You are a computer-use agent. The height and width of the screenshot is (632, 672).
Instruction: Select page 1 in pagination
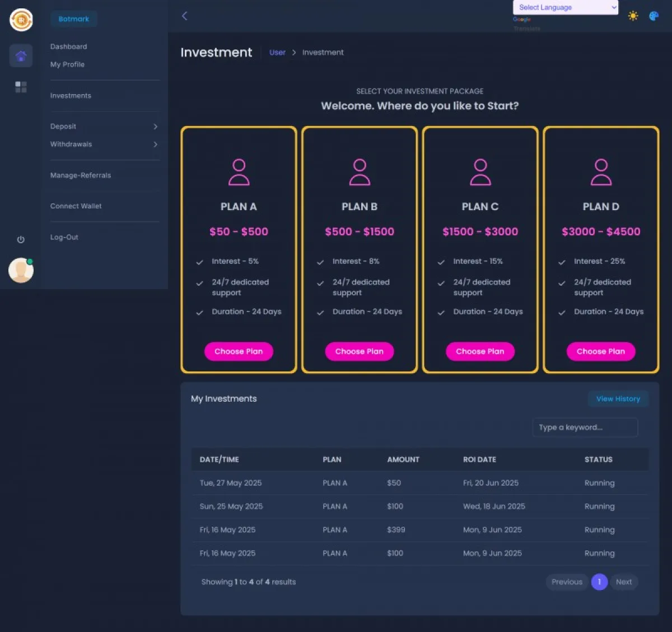point(599,582)
